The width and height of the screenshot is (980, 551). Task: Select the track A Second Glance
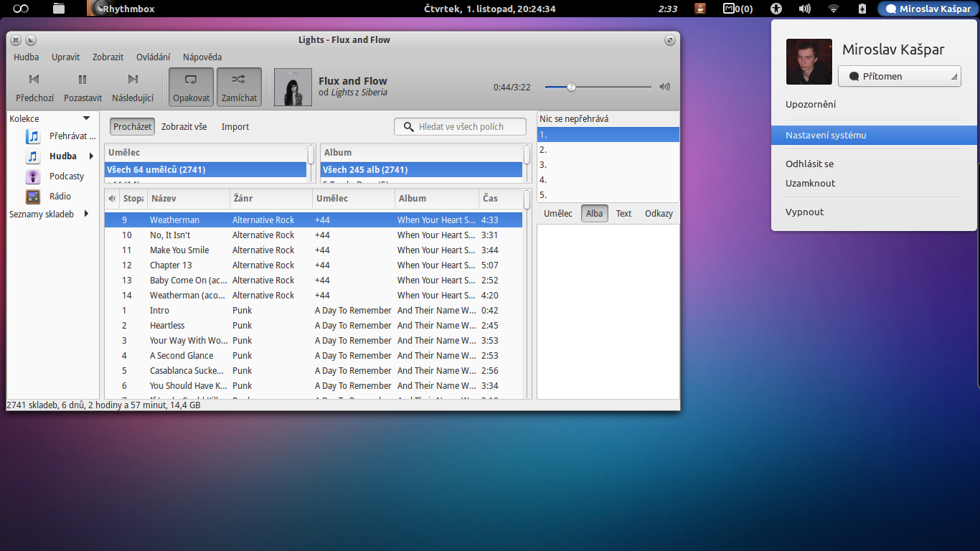314,356
